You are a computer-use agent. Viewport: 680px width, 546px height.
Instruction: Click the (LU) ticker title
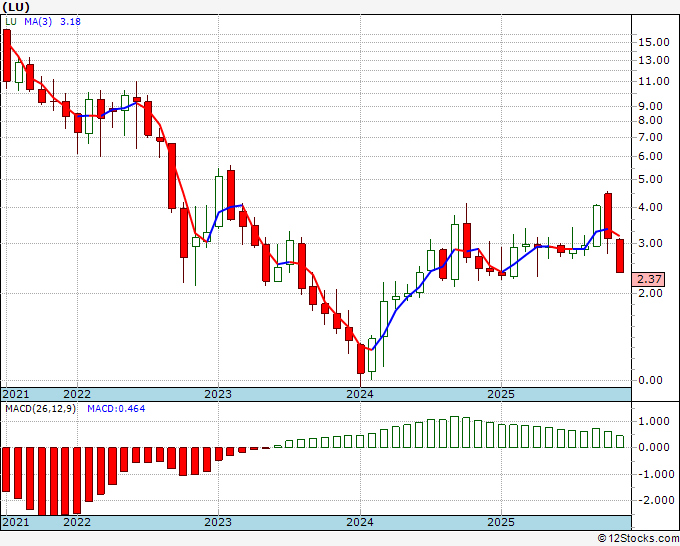point(16,7)
